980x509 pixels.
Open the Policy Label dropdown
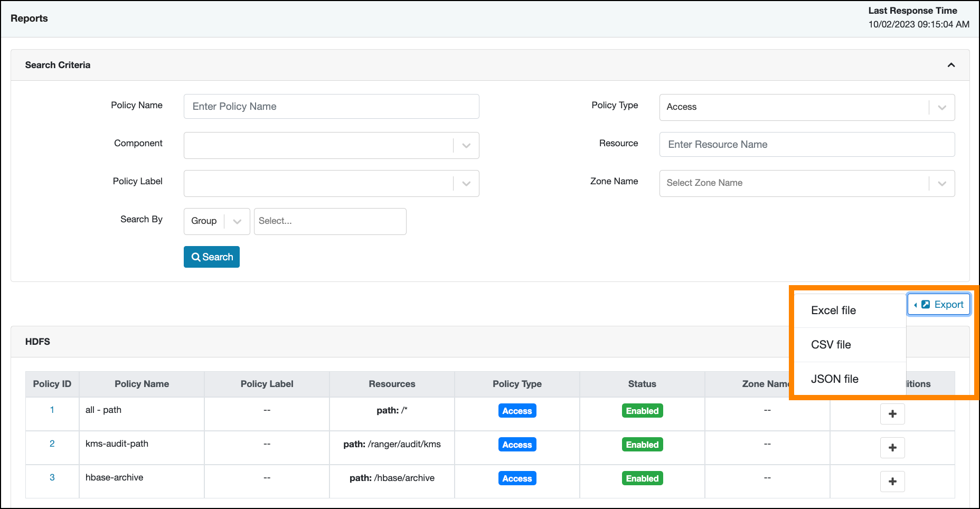coord(331,184)
